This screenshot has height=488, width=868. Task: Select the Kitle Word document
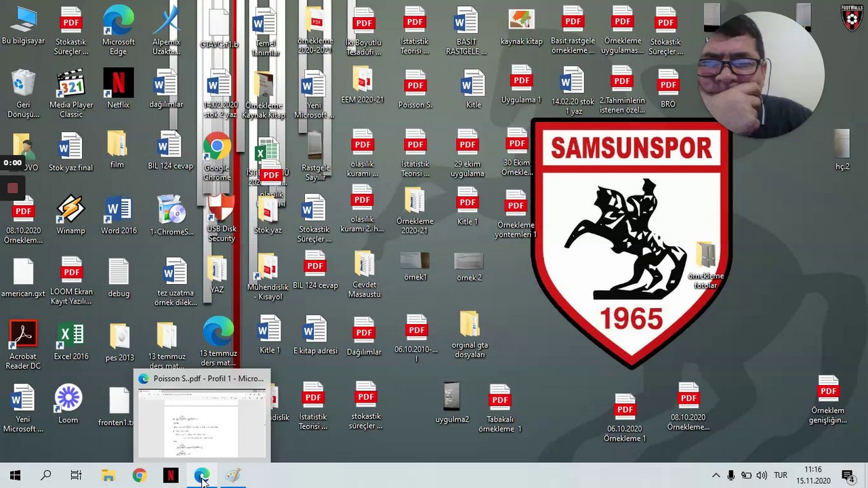point(473,89)
